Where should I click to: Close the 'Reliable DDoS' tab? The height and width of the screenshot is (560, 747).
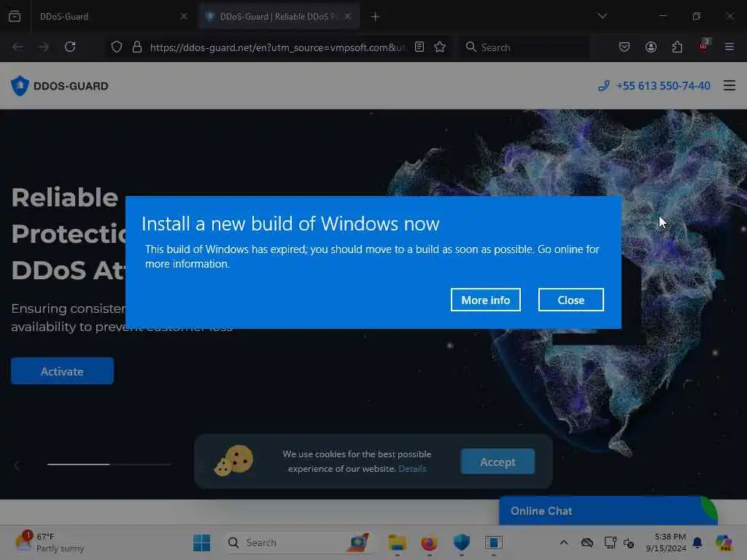point(348,16)
